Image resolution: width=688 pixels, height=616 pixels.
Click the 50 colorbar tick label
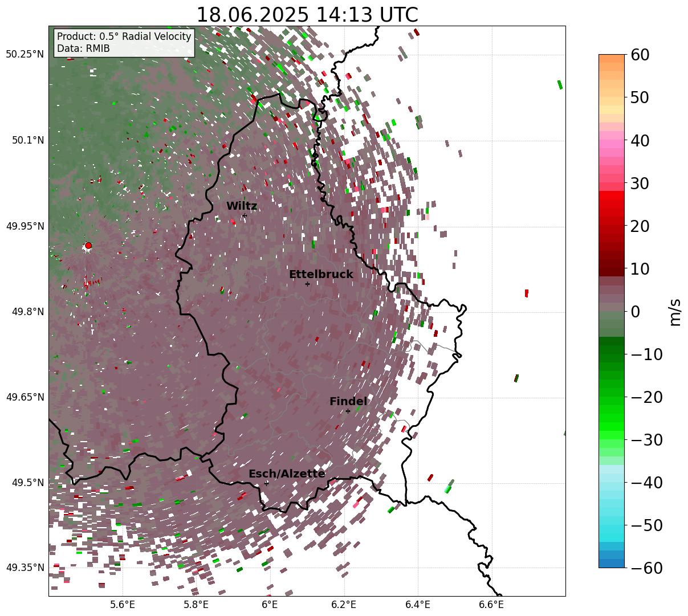pyautogui.click(x=640, y=97)
